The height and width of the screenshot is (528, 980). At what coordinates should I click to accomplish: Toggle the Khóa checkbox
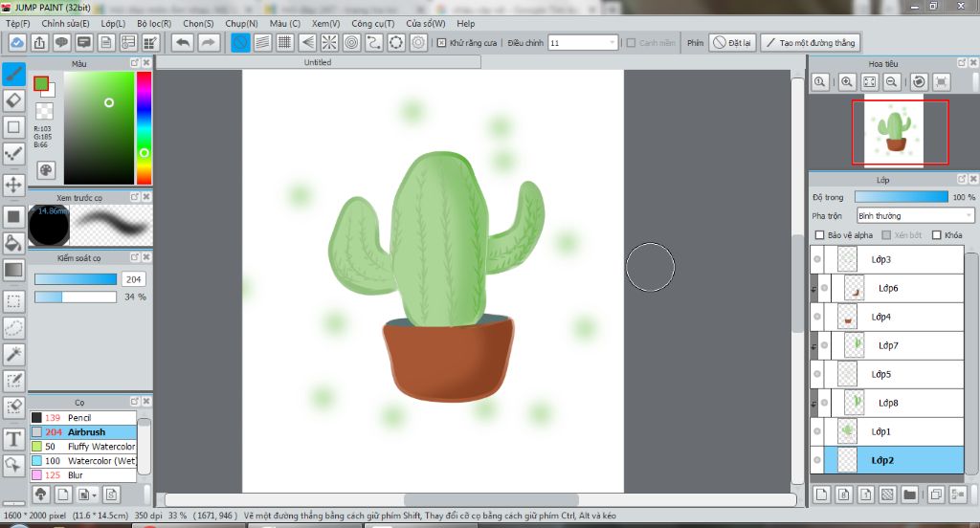pos(936,235)
